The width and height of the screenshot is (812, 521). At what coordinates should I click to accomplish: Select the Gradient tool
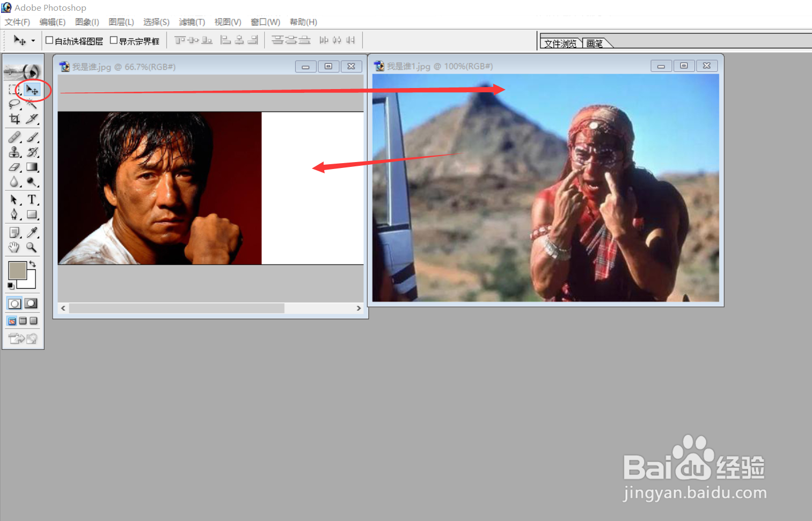coord(32,167)
